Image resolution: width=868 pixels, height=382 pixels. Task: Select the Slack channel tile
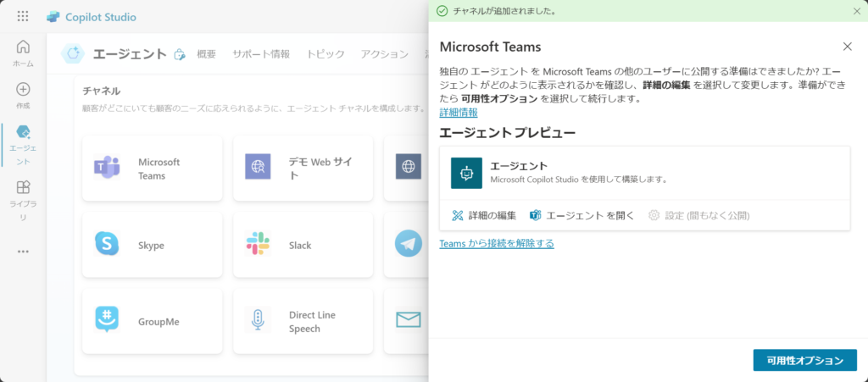coord(303,245)
